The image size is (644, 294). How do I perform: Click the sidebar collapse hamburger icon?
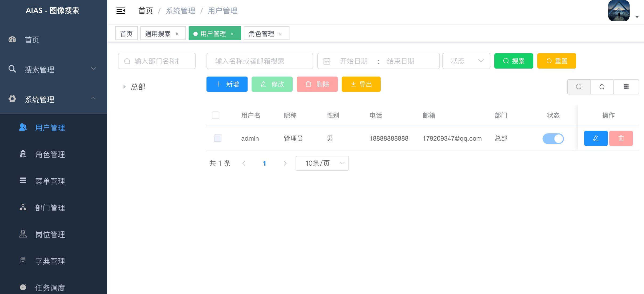coord(121,11)
